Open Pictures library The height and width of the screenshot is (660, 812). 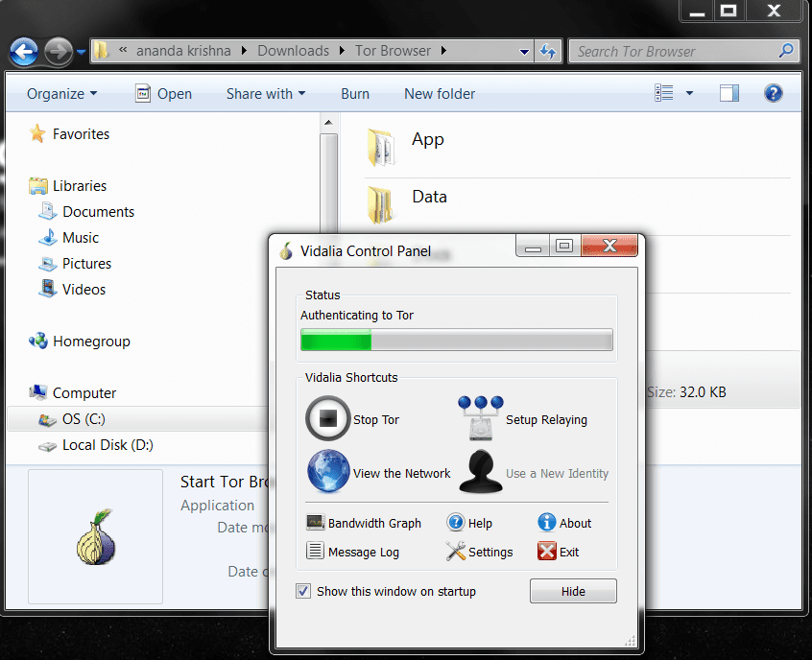75,264
